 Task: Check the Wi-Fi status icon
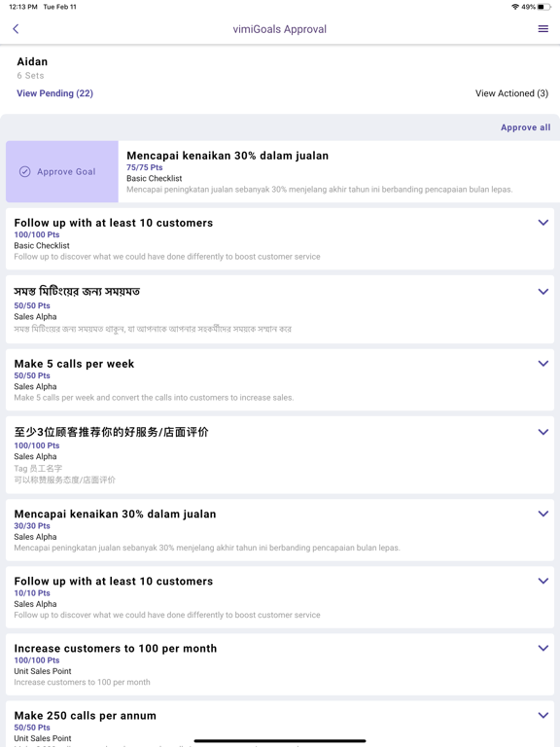click(515, 7)
